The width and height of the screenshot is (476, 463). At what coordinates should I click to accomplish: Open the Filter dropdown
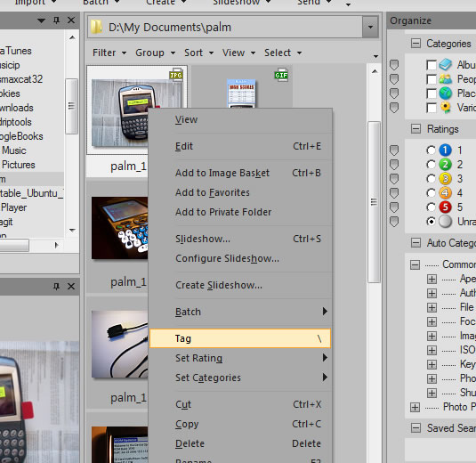[109, 53]
